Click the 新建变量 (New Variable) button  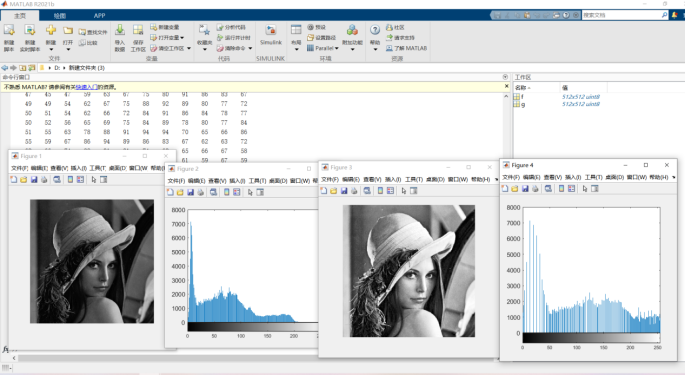click(x=164, y=27)
